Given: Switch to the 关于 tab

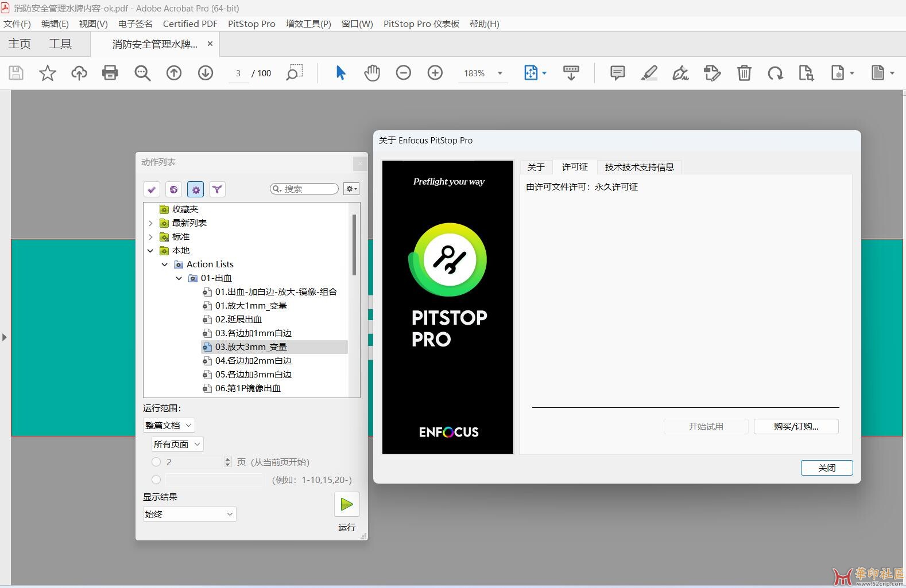Looking at the screenshot, I should pyautogui.click(x=536, y=167).
